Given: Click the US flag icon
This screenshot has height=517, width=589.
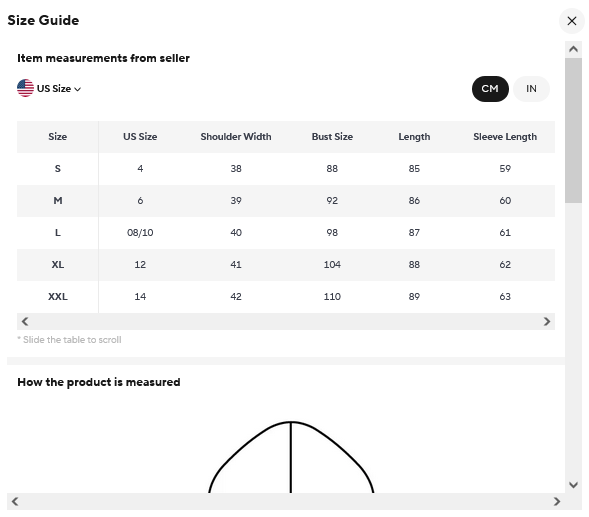Looking at the screenshot, I should point(26,88).
